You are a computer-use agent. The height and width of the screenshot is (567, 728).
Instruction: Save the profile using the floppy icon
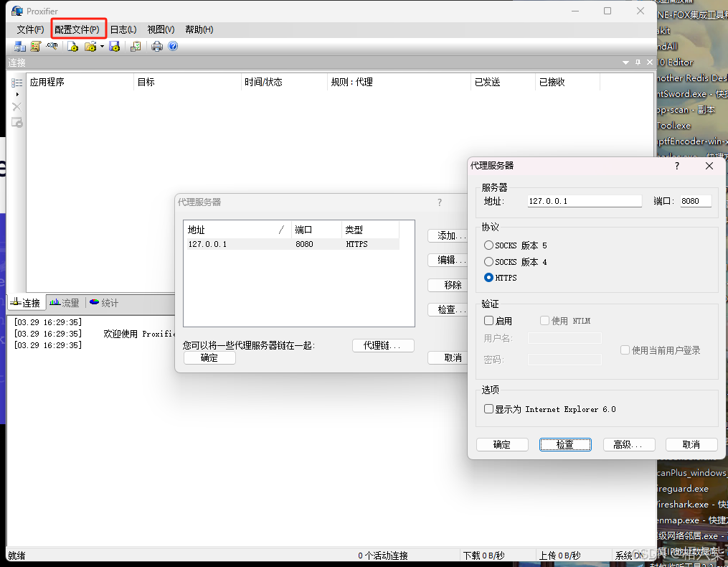pos(115,46)
